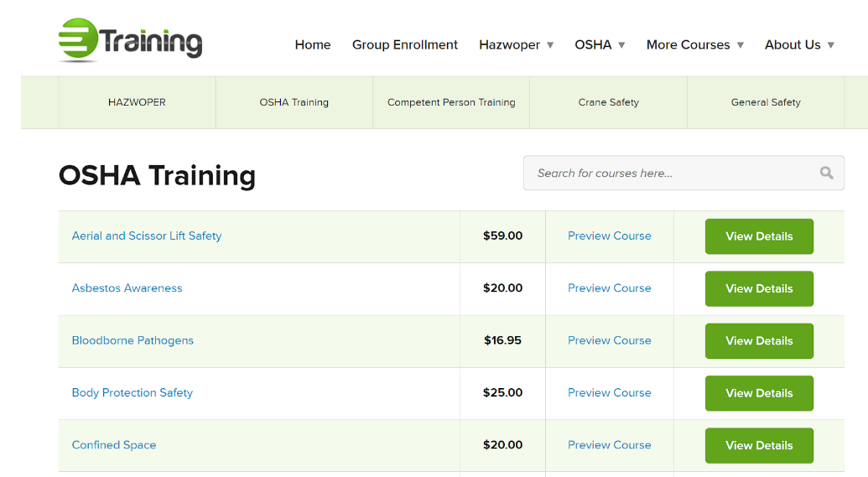Go to the Home page
The height and width of the screenshot is (477, 868).
coord(313,44)
